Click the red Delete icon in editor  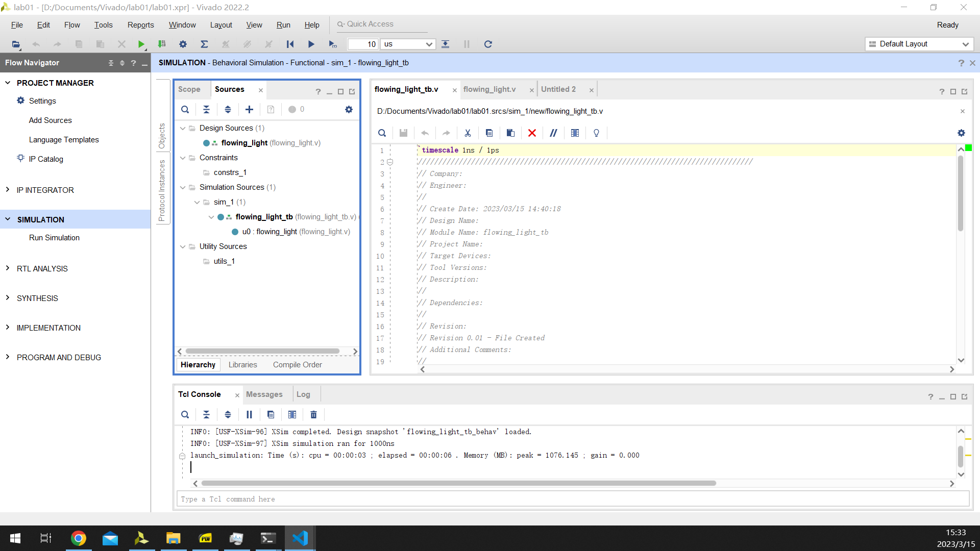click(532, 133)
